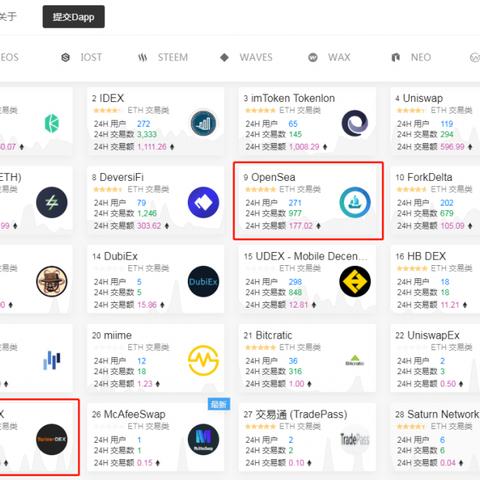Click HB DEX 24H volume 11.21

coord(450,305)
